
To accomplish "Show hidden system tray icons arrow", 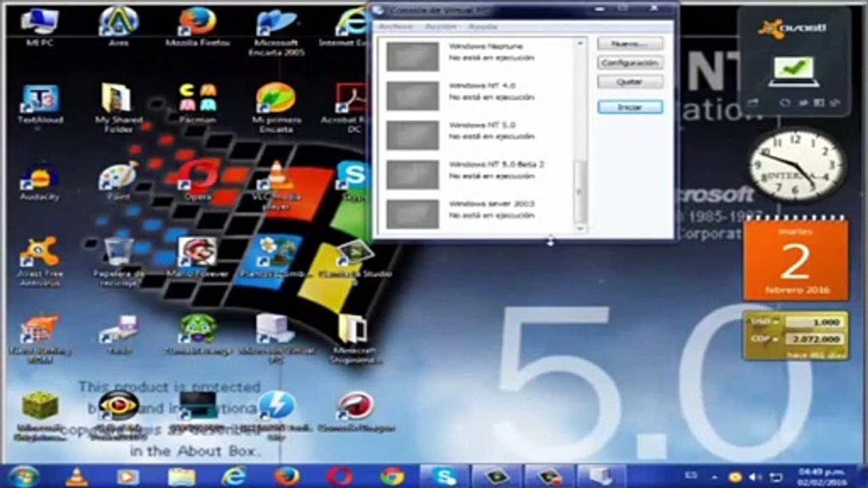I will pyautogui.click(x=714, y=476).
